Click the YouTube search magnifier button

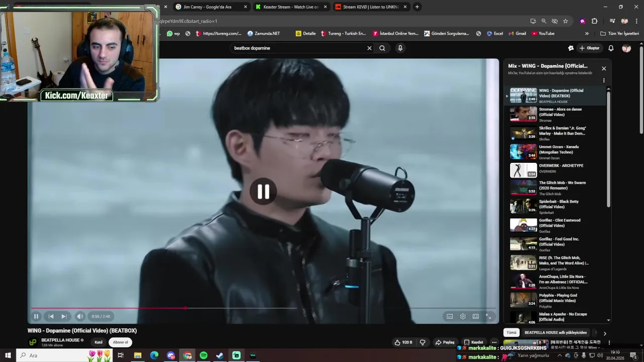click(382, 48)
